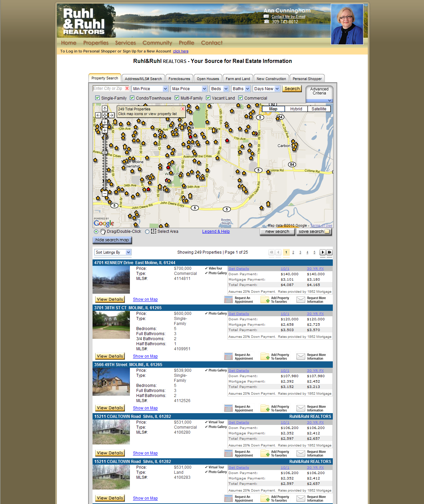424x504 pixels.
Task: Re-center the map with the center icon
Action: 105,115
